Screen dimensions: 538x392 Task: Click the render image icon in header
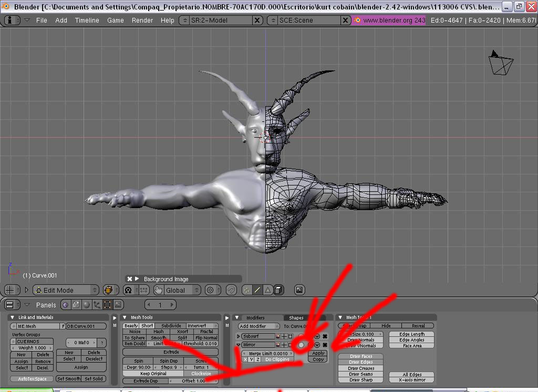coord(299,290)
